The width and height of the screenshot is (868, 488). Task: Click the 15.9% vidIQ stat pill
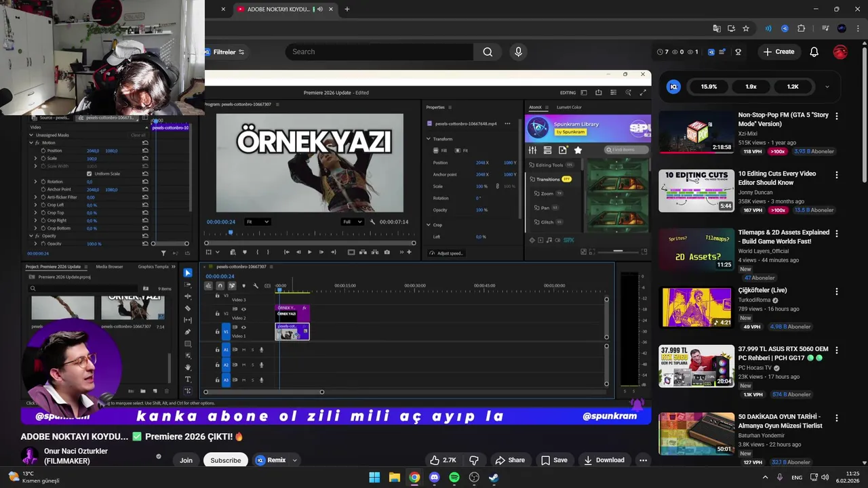click(709, 87)
